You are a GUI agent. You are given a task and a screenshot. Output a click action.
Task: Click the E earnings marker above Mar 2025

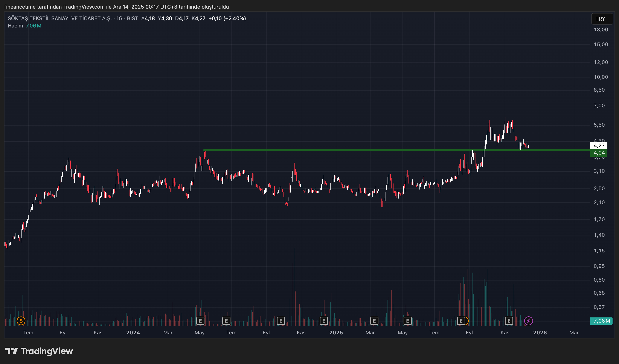(x=374, y=321)
